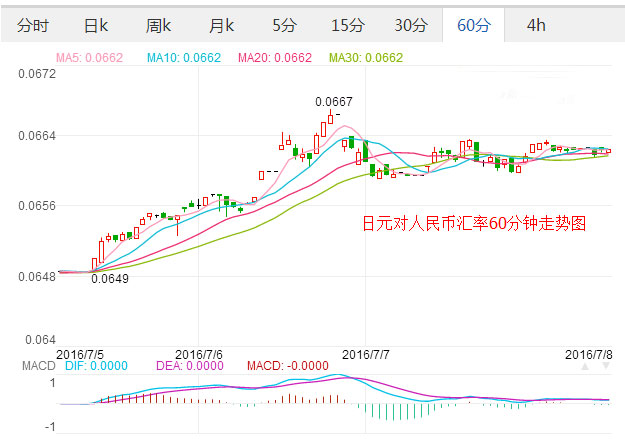625x439 pixels.
Task: Switch to the 分时 tab
Action: coord(33,26)
